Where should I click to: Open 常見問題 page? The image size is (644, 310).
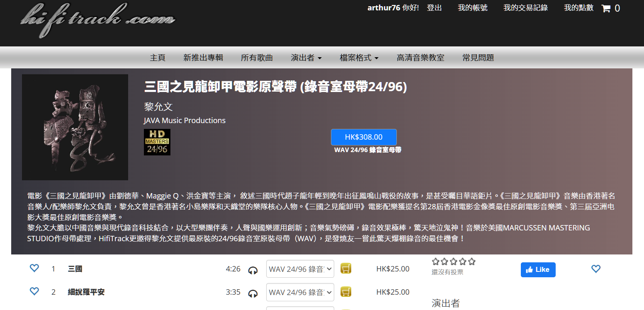click(x=478, y=58)
